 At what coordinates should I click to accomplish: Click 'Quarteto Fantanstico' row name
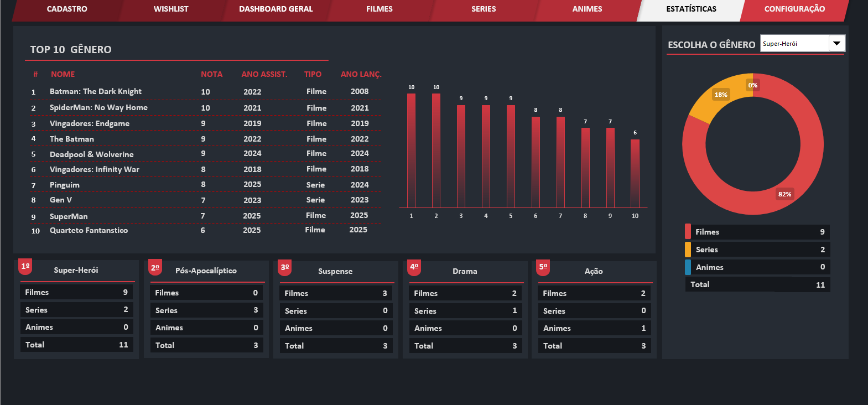(89, 230)
